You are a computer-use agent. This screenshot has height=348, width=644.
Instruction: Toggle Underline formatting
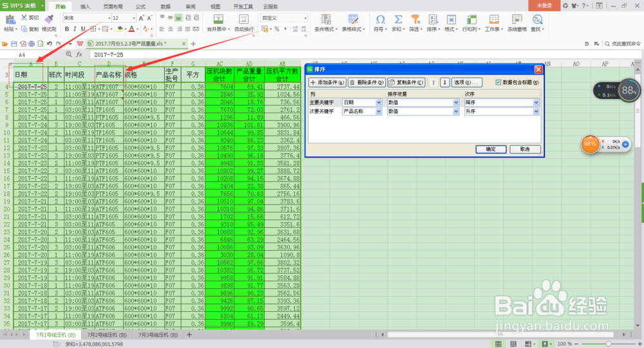pyautogui.click(x=83, y=29)
